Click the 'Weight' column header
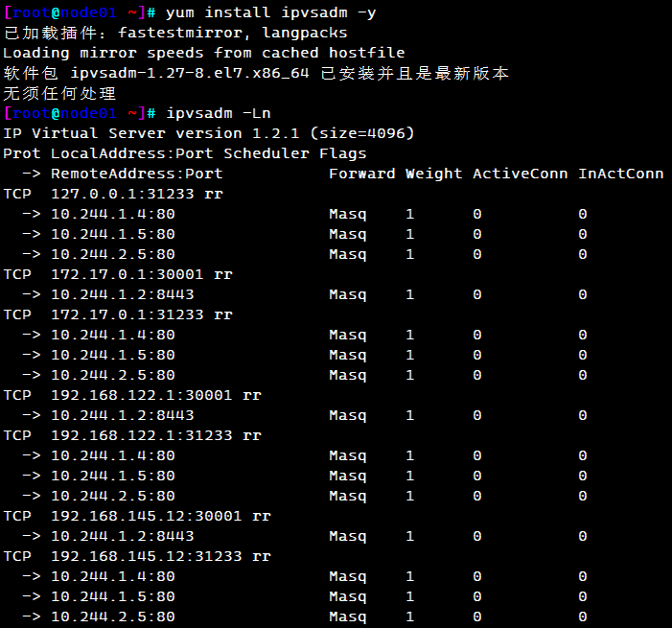Screen dimensions: 672x628 click(x=433, y=174)
